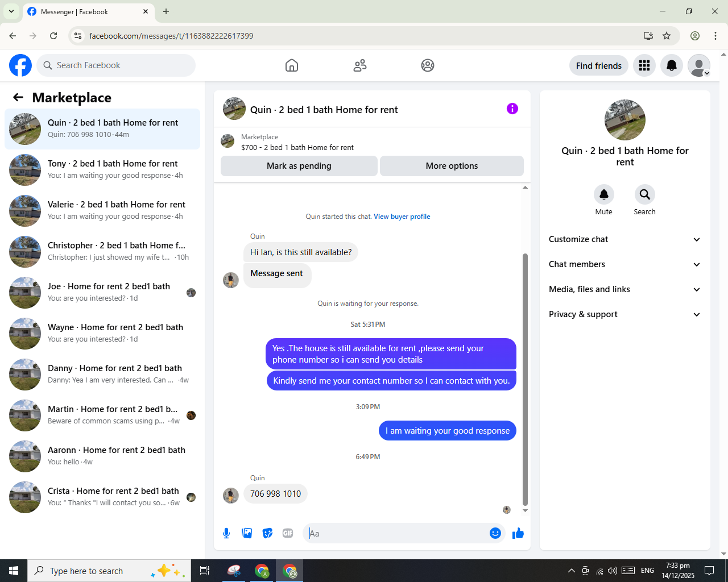Screen dimensions: 728x582
Task: Pick a GIF with the GIF icon
Action: click(288, 533)
